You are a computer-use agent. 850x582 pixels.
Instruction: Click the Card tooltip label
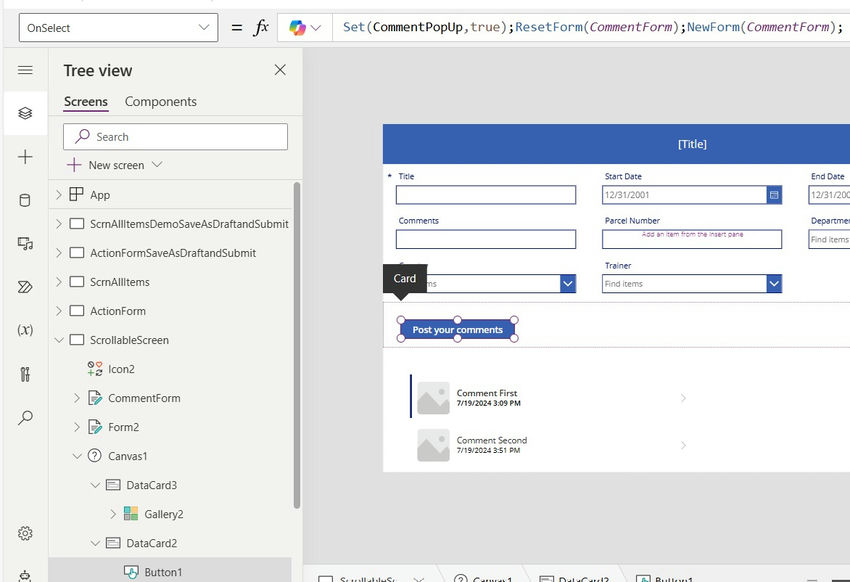(404, 279)
